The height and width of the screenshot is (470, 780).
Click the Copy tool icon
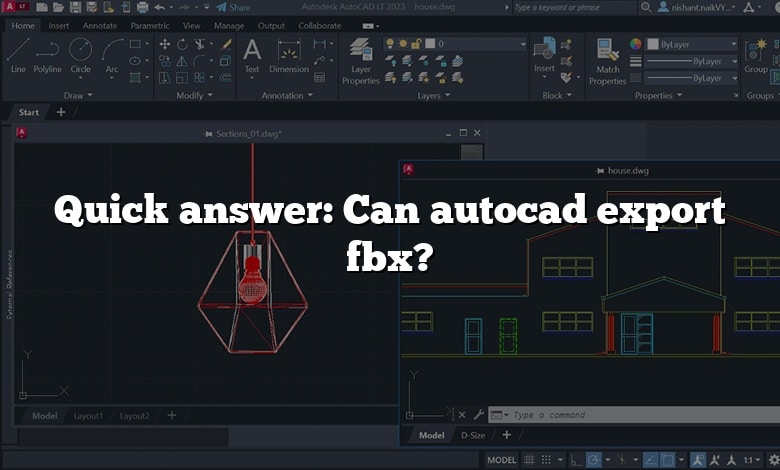165,61
